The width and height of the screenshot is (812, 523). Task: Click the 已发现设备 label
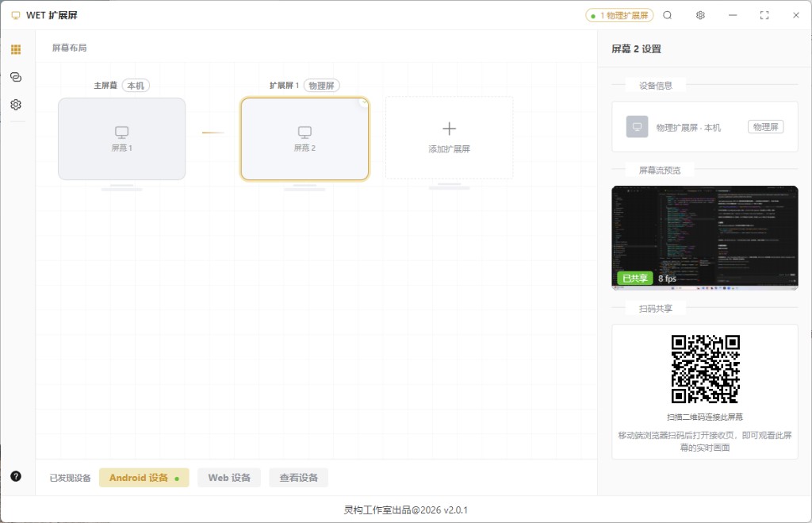click(x=70, y=478)
